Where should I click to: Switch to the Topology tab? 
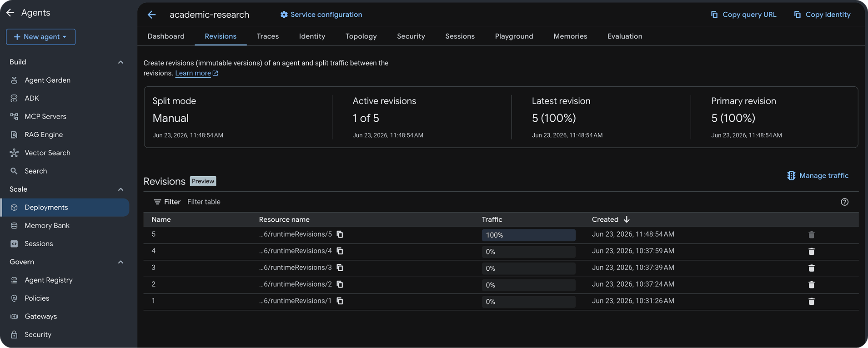point(361,36)
